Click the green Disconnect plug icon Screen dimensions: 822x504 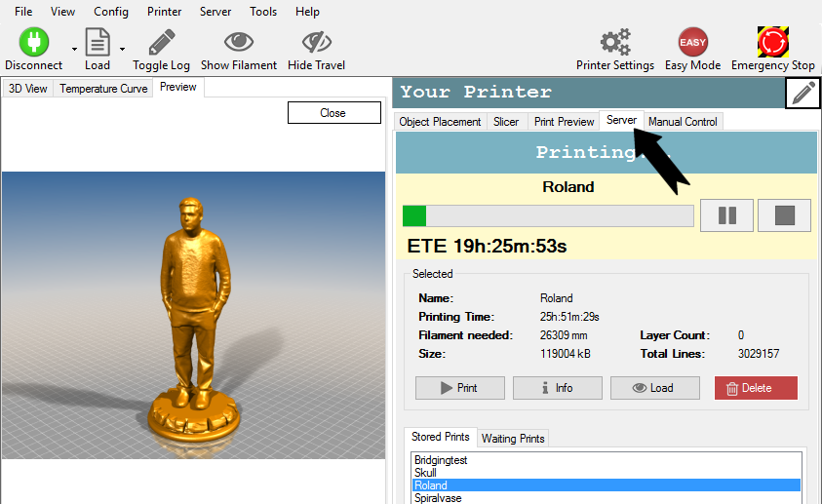(x=33, y=43)
